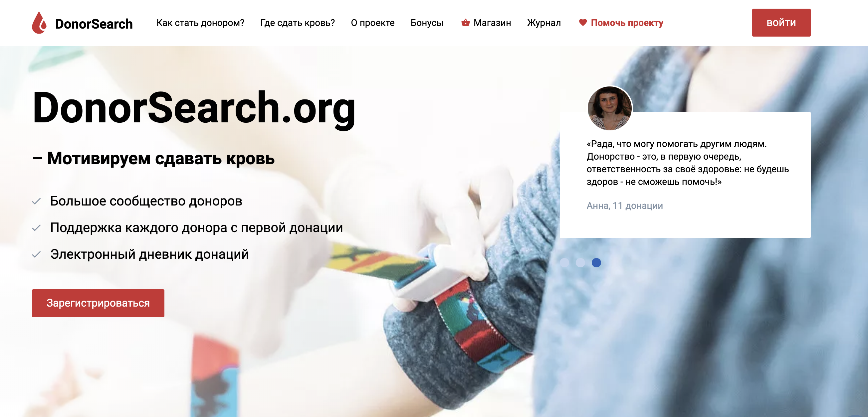Select the second testimonial carousel dot
The width and height of the screenshot is (868, 417).
pos(580,262)
